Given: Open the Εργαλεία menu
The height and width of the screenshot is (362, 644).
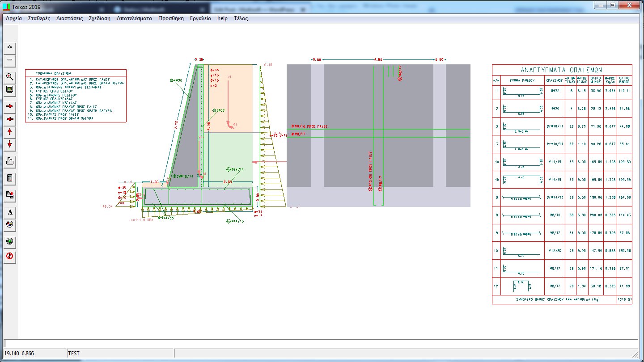Looking at the screenshot, I should click(200, 18).
